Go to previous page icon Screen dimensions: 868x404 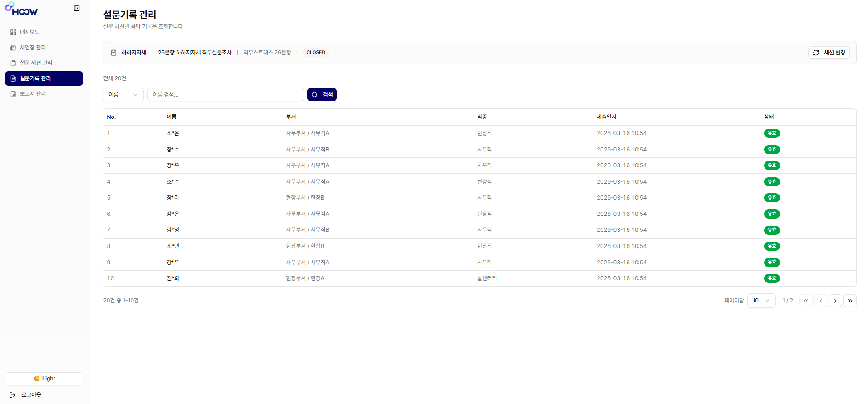click(821, 301)
